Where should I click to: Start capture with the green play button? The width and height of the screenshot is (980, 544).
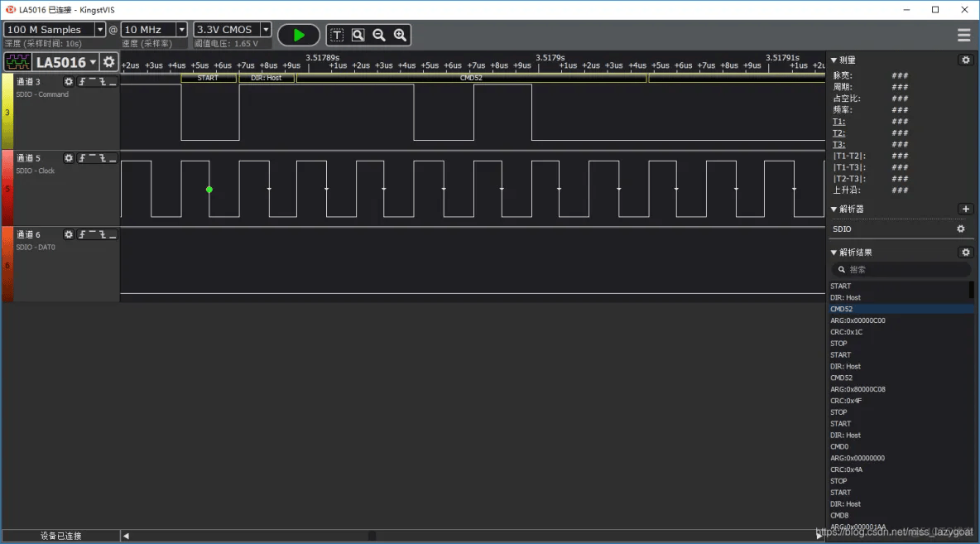299,35
